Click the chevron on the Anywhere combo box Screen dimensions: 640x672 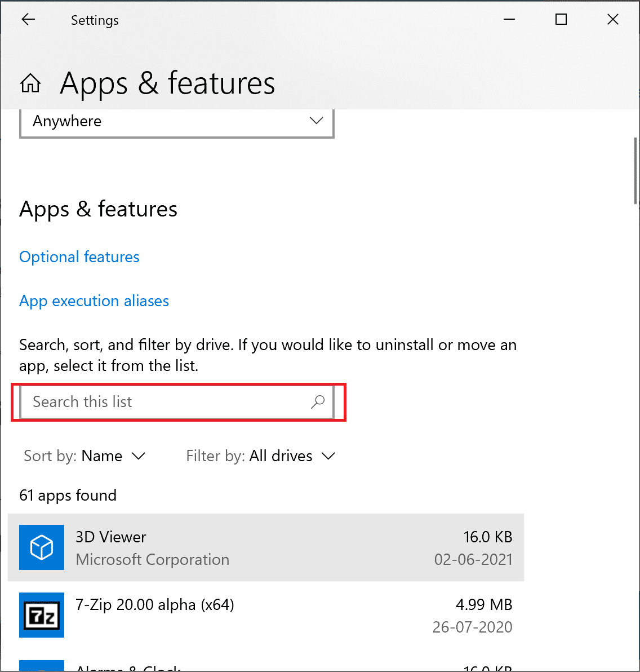(316, 121)
